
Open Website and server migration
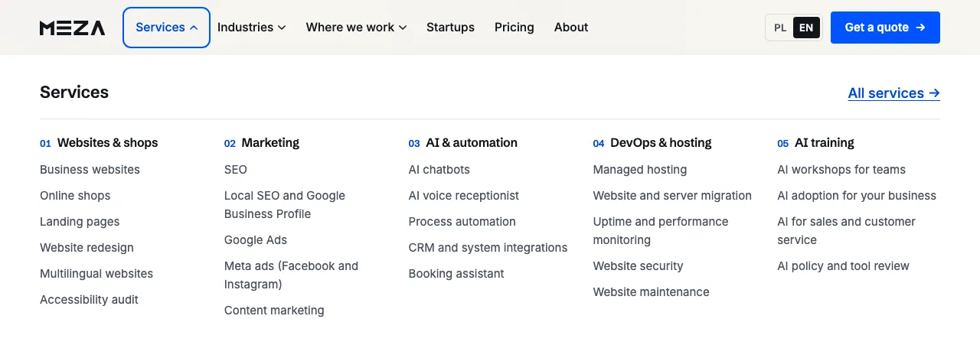(x=672, y=196)
